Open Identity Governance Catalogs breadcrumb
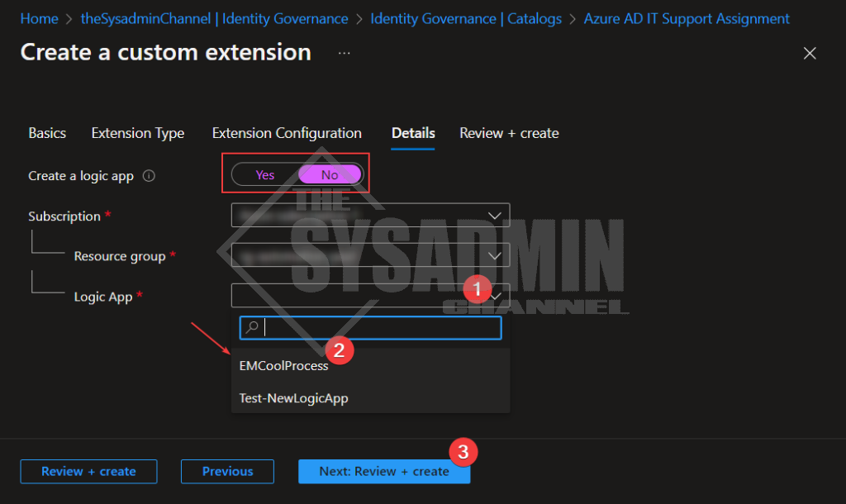This screenshot has width=846, height=504. coord(466,19)
